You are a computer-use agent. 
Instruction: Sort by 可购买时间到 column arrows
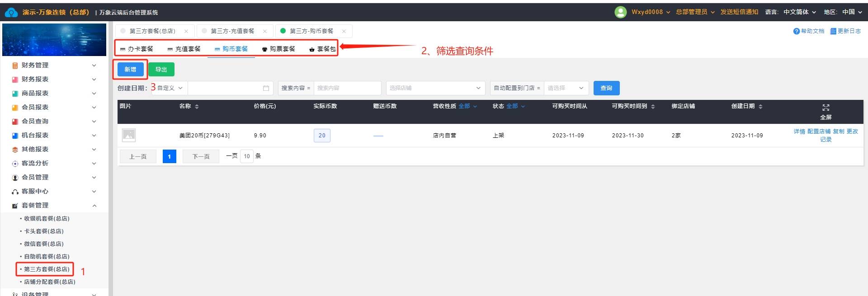(653, 107)
